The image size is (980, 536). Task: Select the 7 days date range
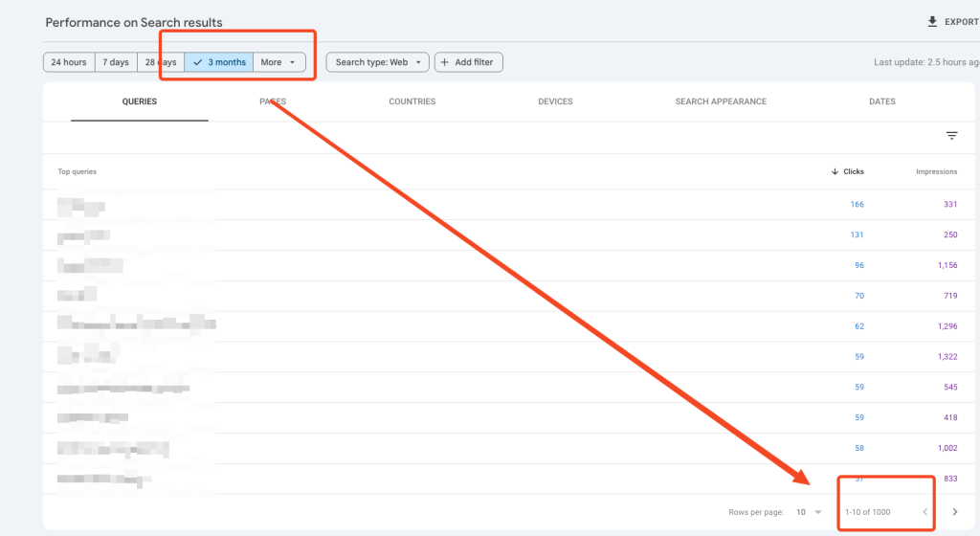point(116,62)
